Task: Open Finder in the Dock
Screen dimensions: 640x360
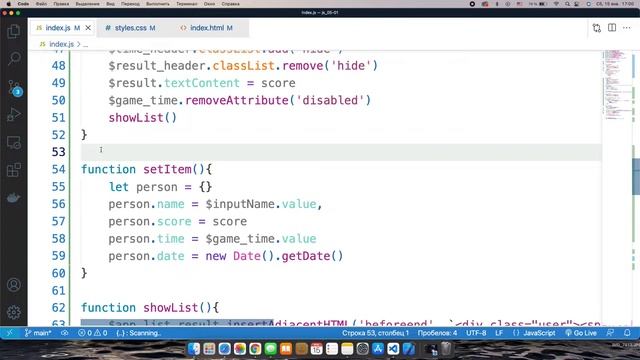Action: pos(194,349)
